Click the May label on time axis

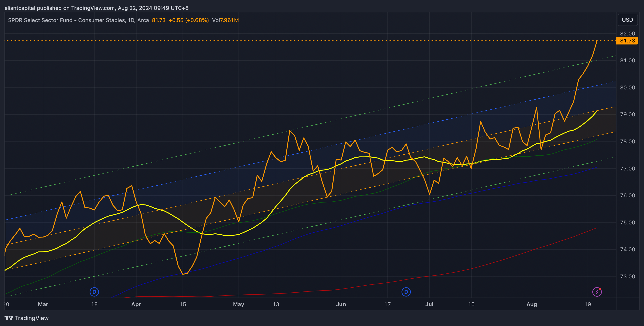tap(239, 304)
